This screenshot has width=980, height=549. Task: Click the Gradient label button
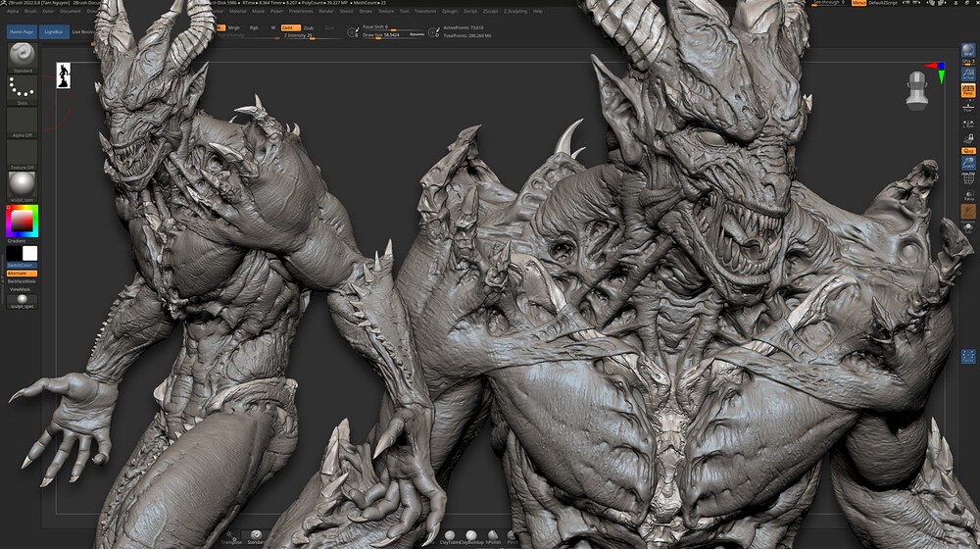(17, 241)
